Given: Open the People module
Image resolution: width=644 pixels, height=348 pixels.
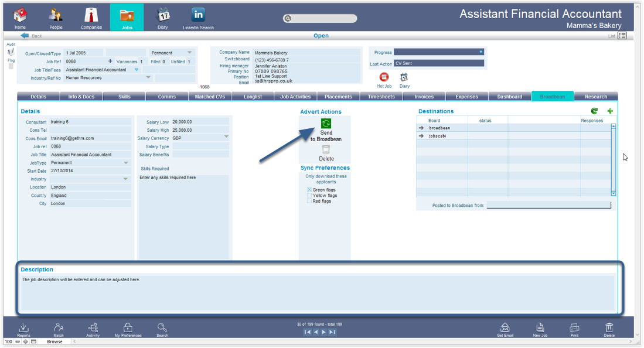Looking at the screenshot, I should pyautogui.click(x=56, y=18).
